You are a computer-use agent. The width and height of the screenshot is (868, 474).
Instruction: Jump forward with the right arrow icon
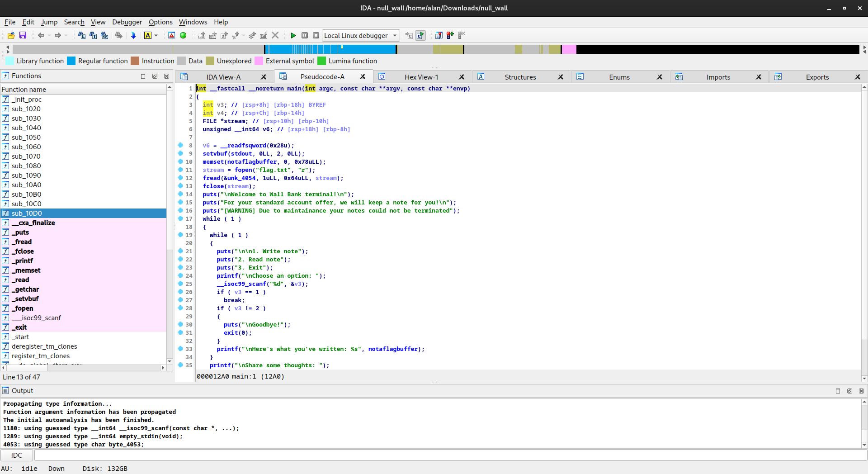click(58, 35)
